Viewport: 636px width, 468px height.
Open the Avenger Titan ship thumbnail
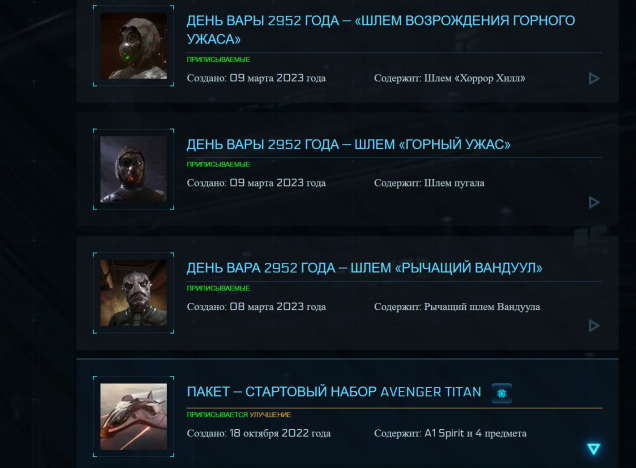[133, 416]
